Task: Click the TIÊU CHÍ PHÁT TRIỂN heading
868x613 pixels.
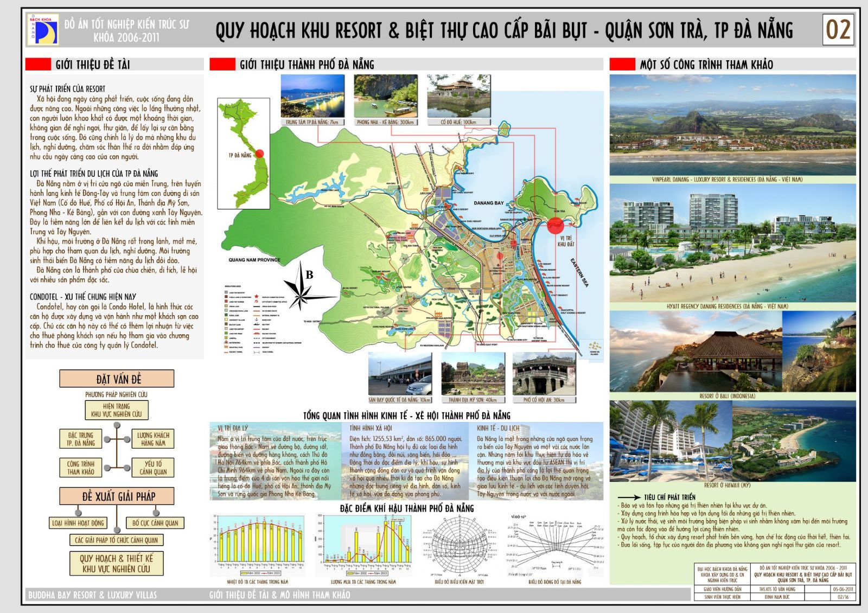Action: (669, 497)
